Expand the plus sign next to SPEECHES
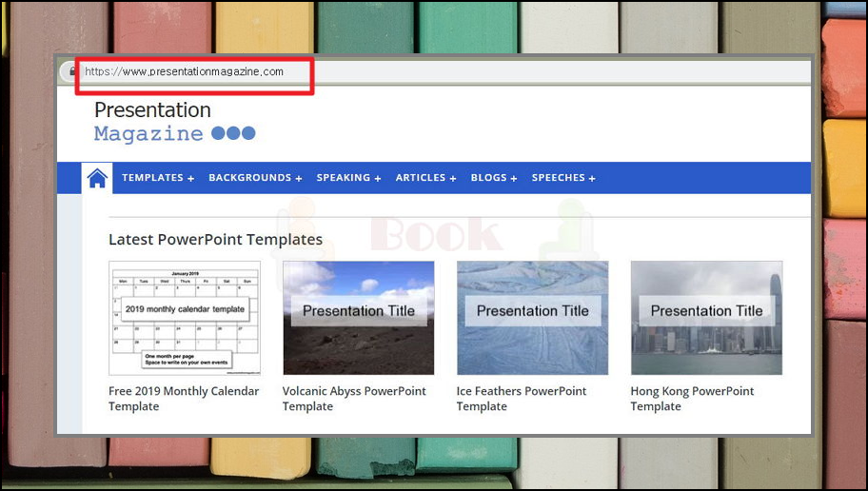Viewport: 868px width, 491px height. click(592, 179)
